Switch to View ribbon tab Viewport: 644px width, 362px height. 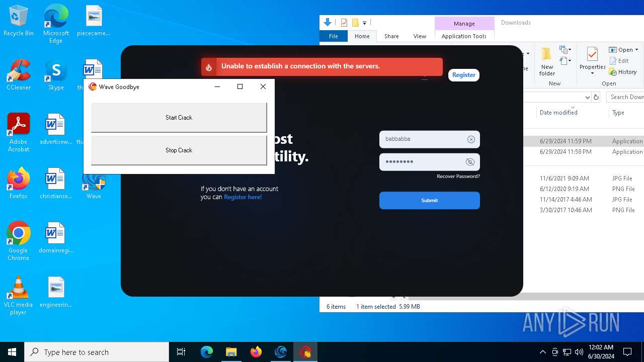(x=420, y=36)
